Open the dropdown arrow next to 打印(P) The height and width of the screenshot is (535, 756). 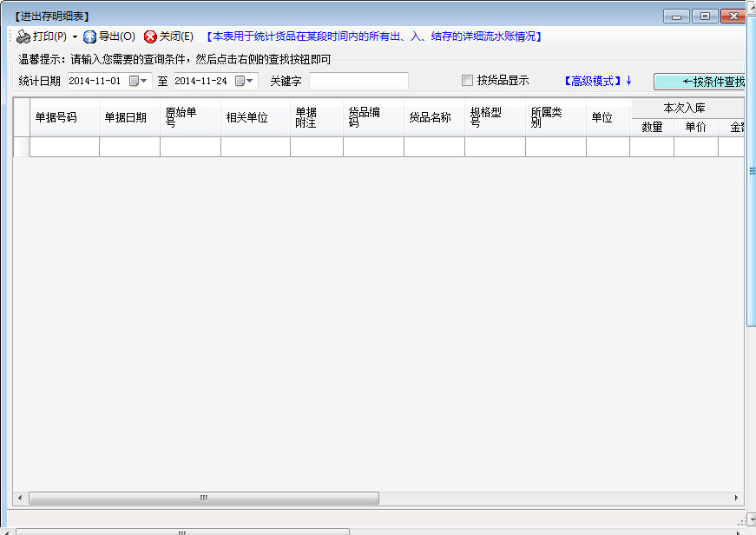(75, 36)
